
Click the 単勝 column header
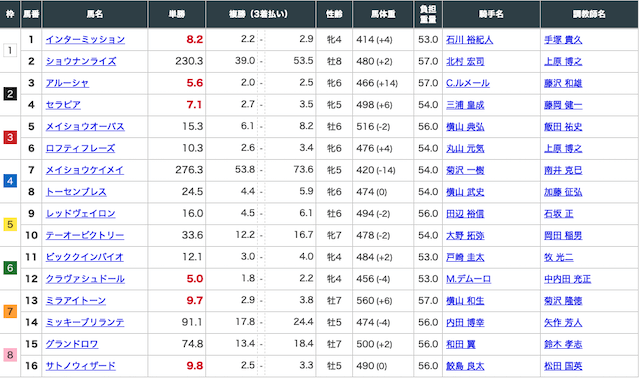point(177,14)
